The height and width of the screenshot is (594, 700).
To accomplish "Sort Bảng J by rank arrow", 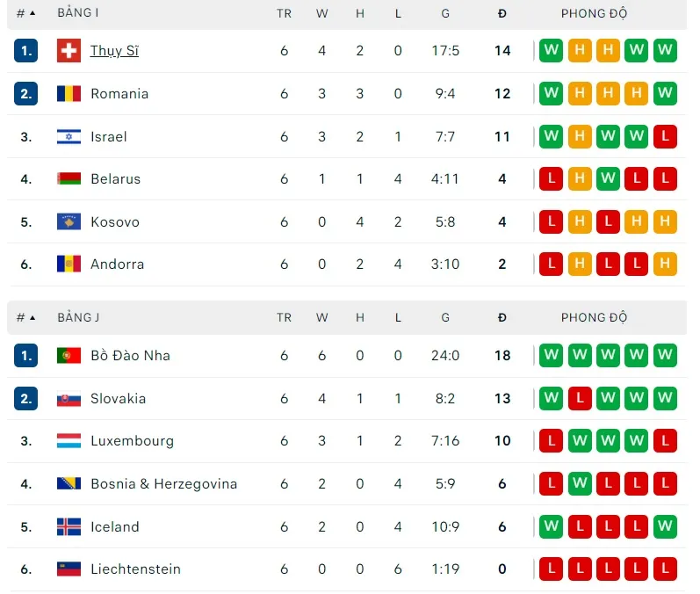I will (x=32, y=318).
